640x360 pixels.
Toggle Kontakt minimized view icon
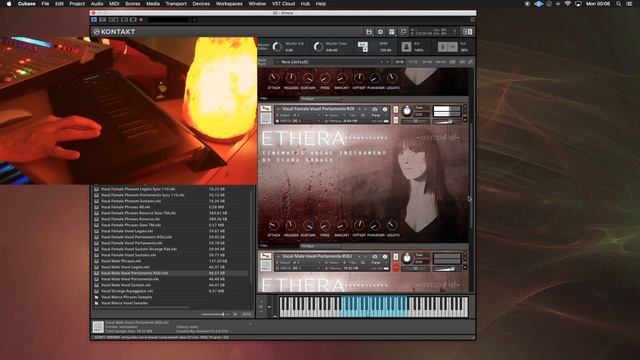[403, 32]
